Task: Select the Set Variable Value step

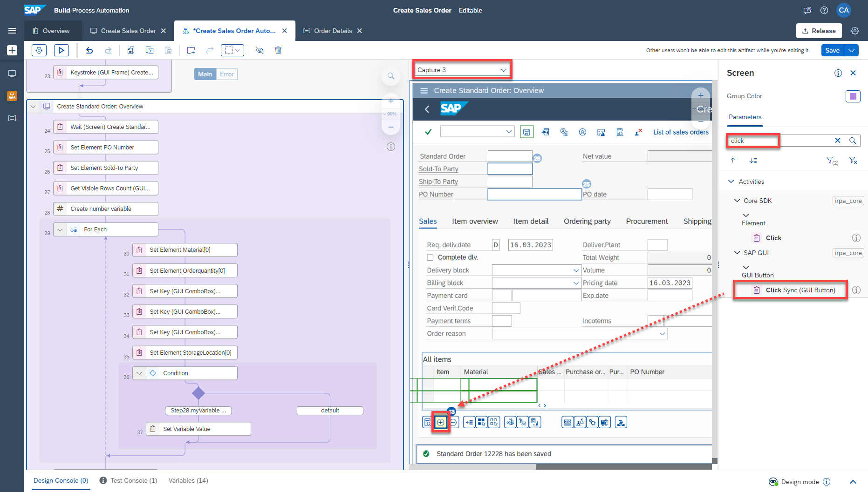Action: point(198,429)
